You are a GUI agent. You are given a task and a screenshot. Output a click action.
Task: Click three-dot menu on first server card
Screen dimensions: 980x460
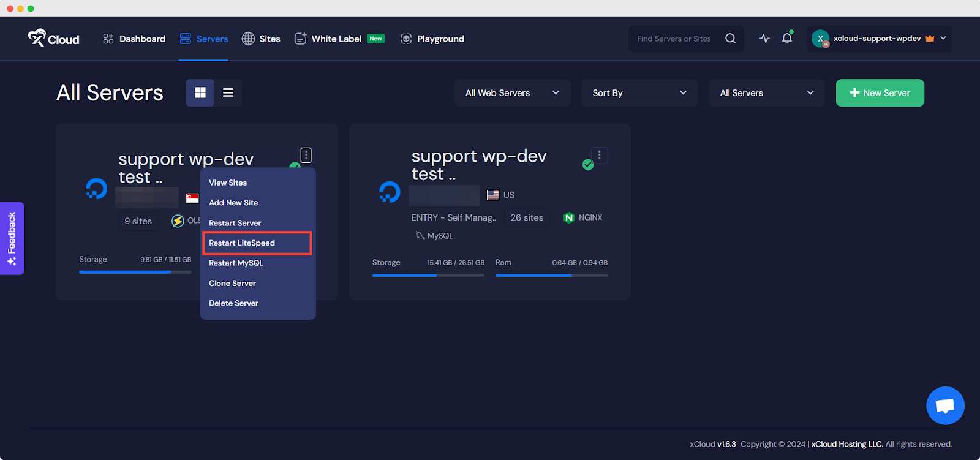306,155
